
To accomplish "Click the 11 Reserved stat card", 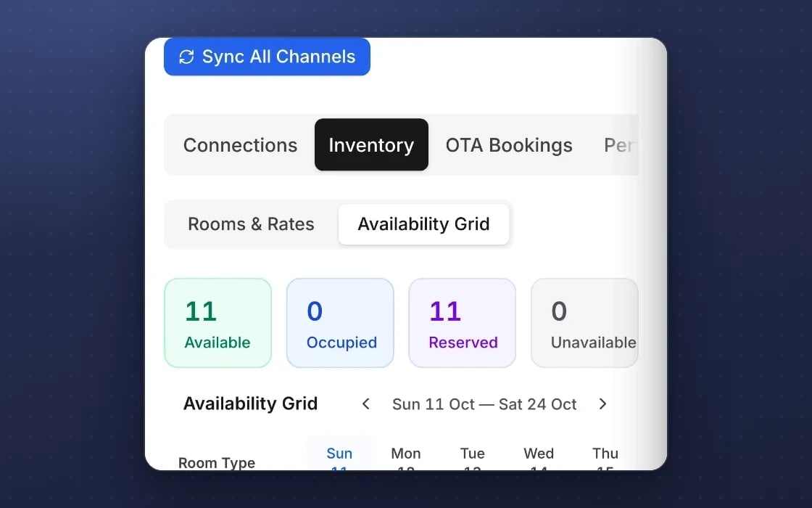I will tap(463, 323).
